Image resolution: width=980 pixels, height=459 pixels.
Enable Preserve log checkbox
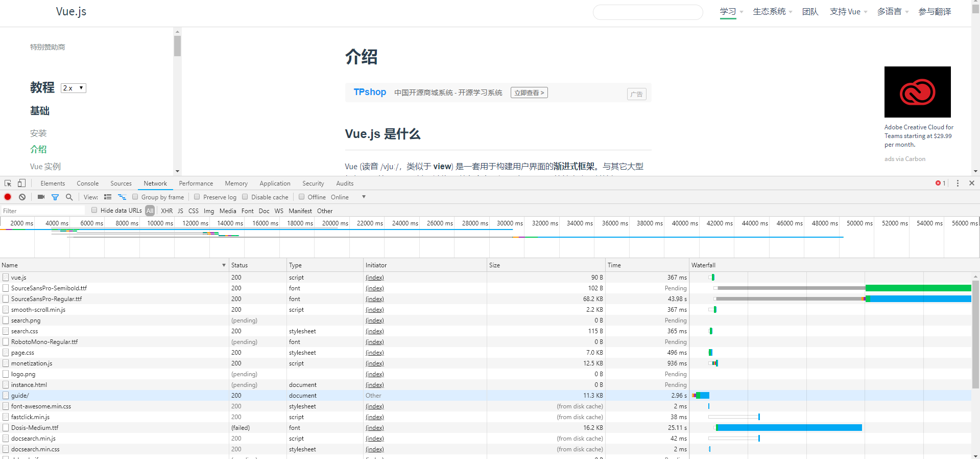pyautogui.click(x=197, y=197)
